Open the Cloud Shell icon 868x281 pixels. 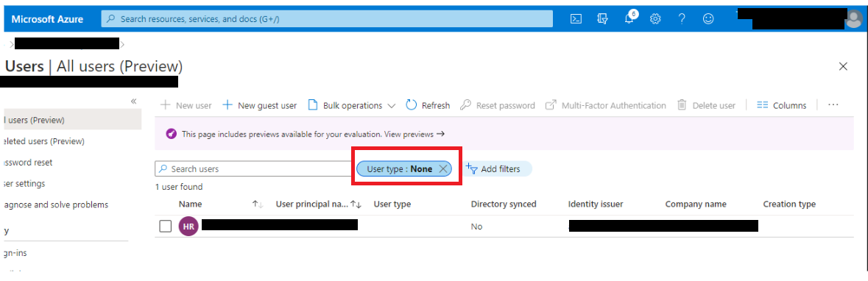(576, 19)
